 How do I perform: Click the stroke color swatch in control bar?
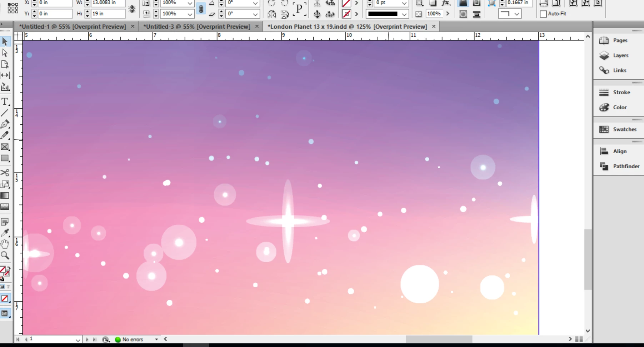pos(346,14)
